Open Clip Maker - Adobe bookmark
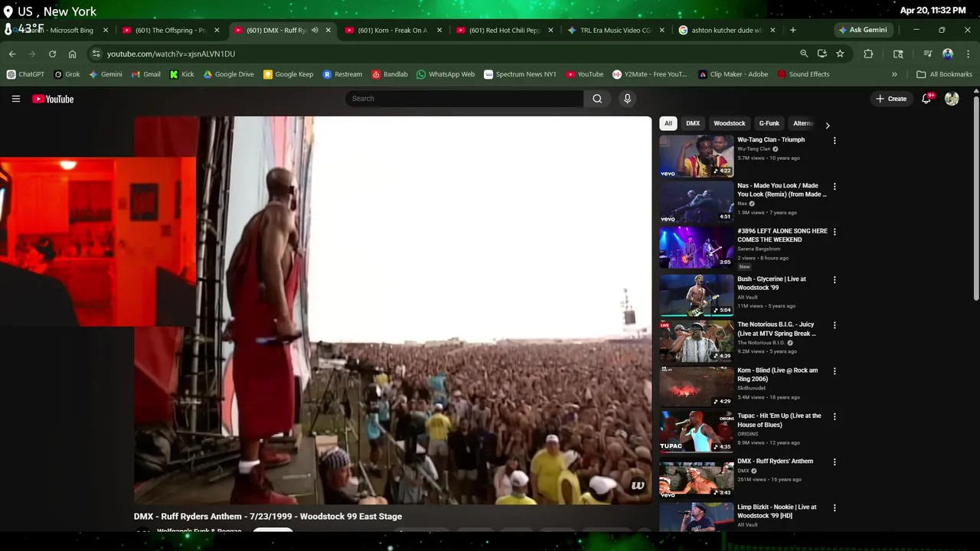The width and height of the screenshot is (980, 551). [x=733, y=74]
